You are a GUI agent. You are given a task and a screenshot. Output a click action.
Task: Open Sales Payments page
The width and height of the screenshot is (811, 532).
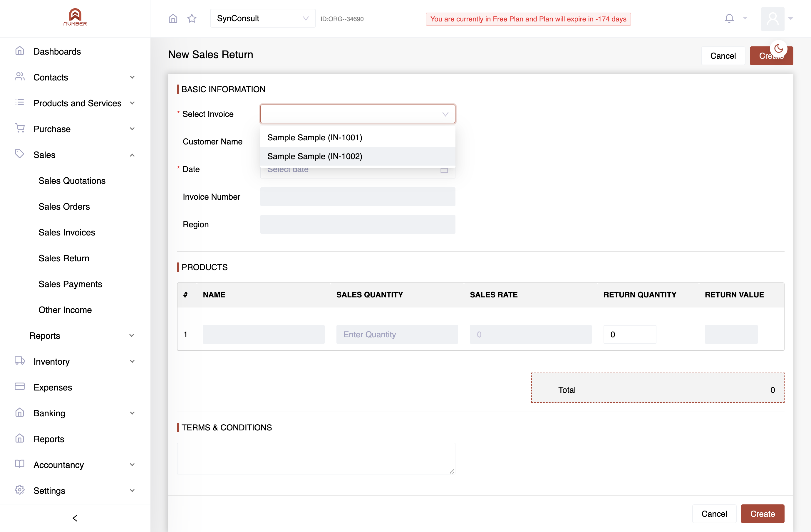point(70,284)
